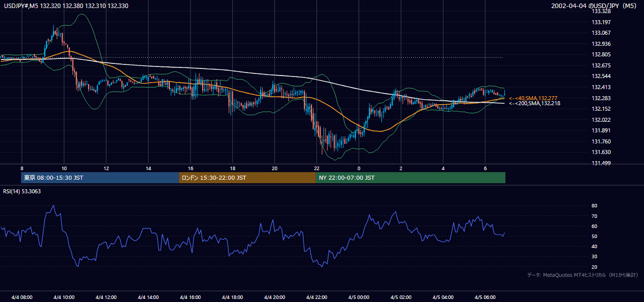644x302 pixels.
Task: Click the 133.197 price axis value
Action: click(601, 22)
